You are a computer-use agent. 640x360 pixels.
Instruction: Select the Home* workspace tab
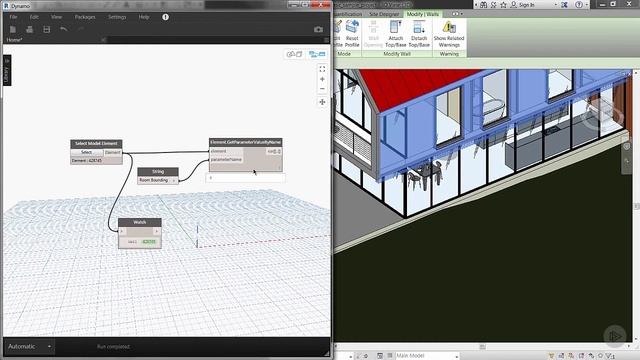pos(14,40)
